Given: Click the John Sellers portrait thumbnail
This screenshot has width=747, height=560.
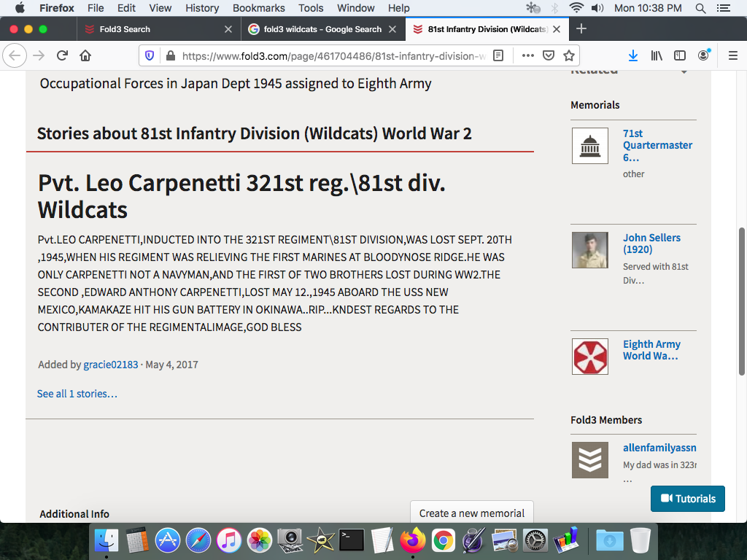Looking at the screenshot, I should (x=589, y=250).
